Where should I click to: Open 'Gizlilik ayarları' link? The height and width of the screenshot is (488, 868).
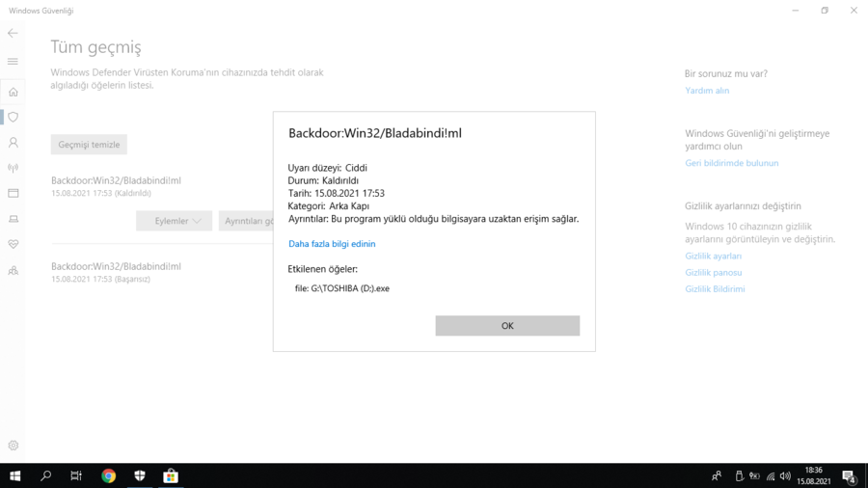click(x=713, y=257)
